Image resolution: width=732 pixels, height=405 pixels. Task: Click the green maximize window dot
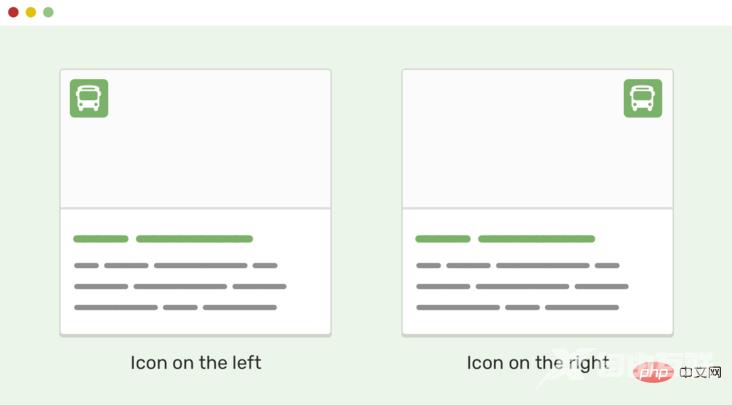point(48,12)
